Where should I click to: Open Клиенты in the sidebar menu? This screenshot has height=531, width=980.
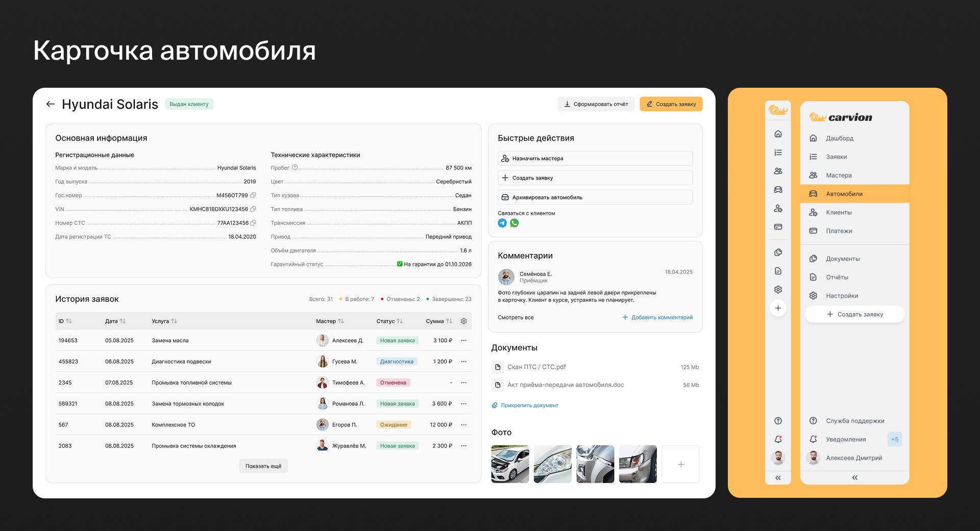pos(839,213)
